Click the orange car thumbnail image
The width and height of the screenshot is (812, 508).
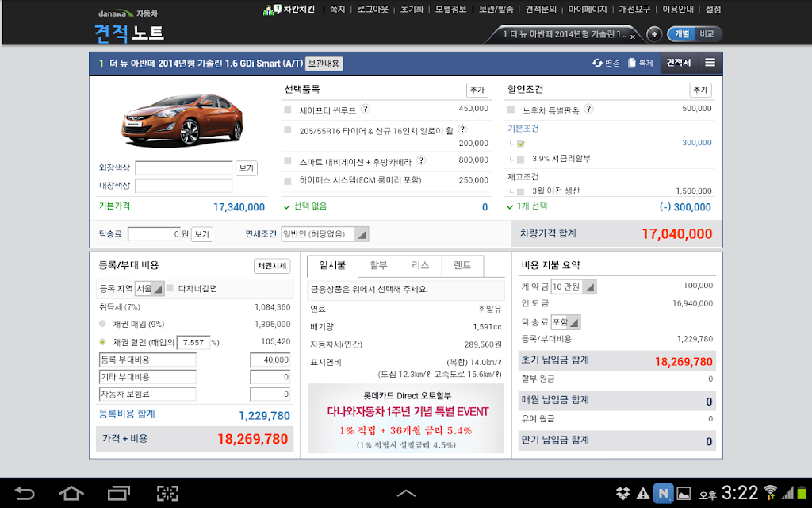182,119
